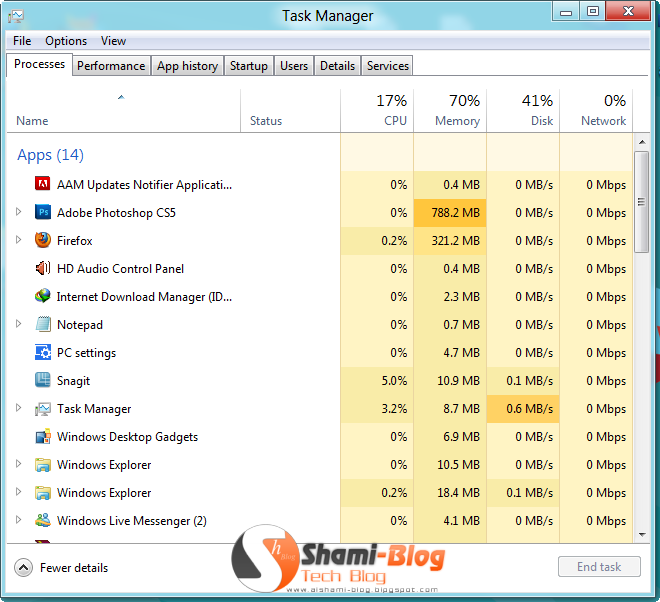Select the 2.3 MB memory cell
The height and width of the screenshot is (602, 660).
(450, 297)
